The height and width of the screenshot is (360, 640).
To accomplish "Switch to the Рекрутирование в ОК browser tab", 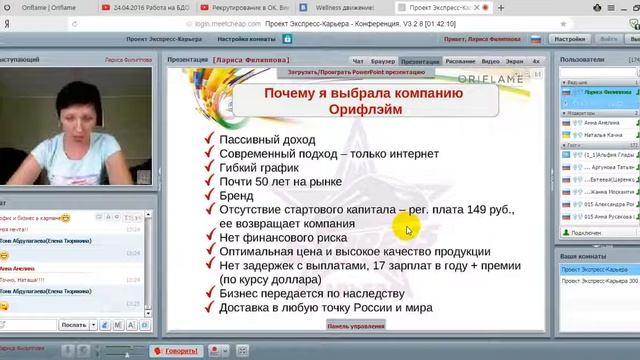I will [x=245, y=8].
